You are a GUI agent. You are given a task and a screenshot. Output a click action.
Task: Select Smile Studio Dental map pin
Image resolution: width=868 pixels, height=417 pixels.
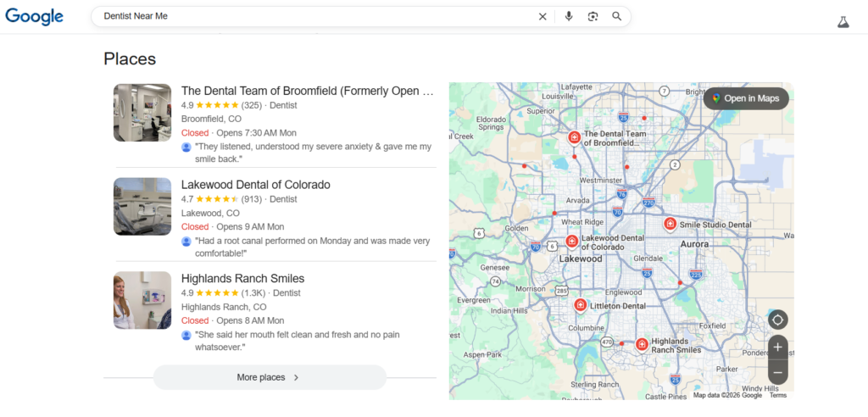pyautogui.click(x=670, y=224)
